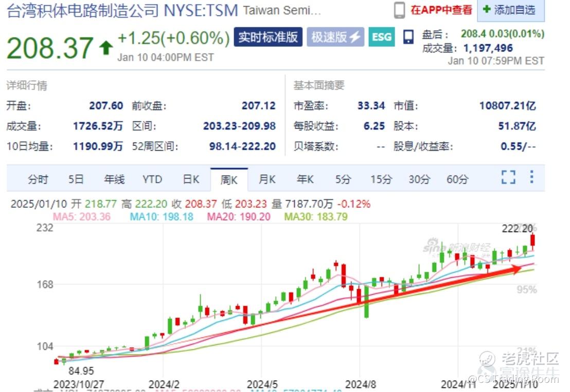Click the 详细行情 section heading
The height and width of the screenshot is (392, 570).
(x=27, y=85)
